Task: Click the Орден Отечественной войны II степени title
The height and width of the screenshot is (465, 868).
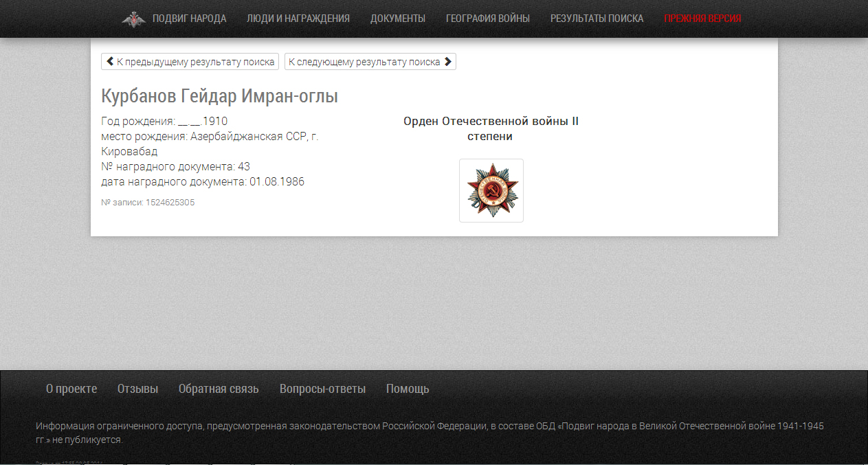Action: tap(491, 129)
